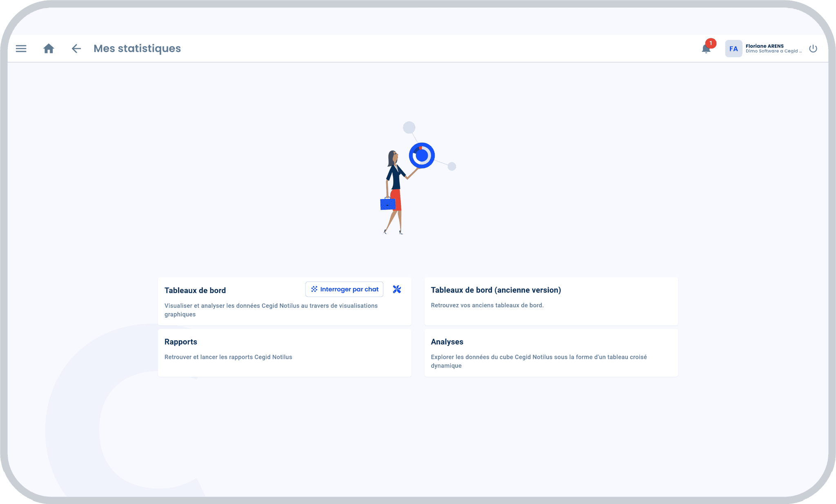This screenshot has width=836, height=504.
Task: Click the Dimo Software company label
Action: click(773, 51)
